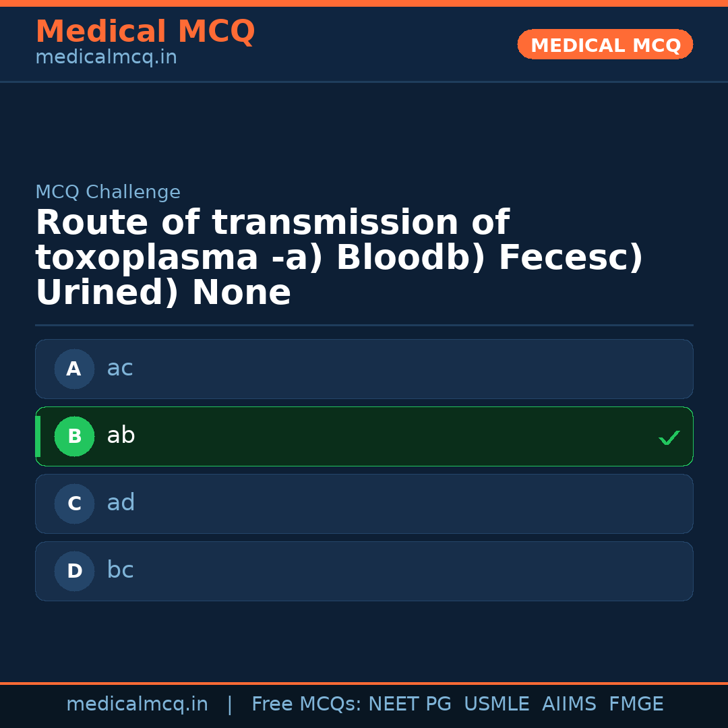
Task: Click the divider line below the question
Action: (364, 326)
